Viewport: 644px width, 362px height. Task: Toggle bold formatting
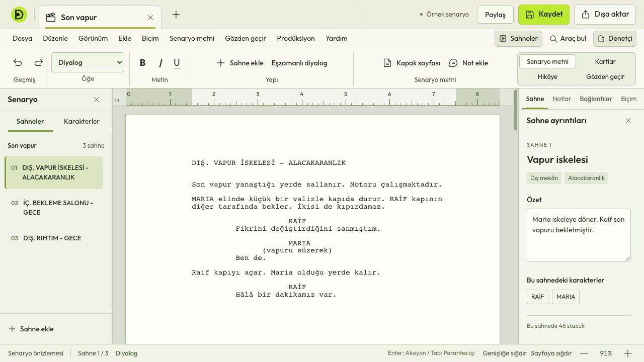pos(142,63)
